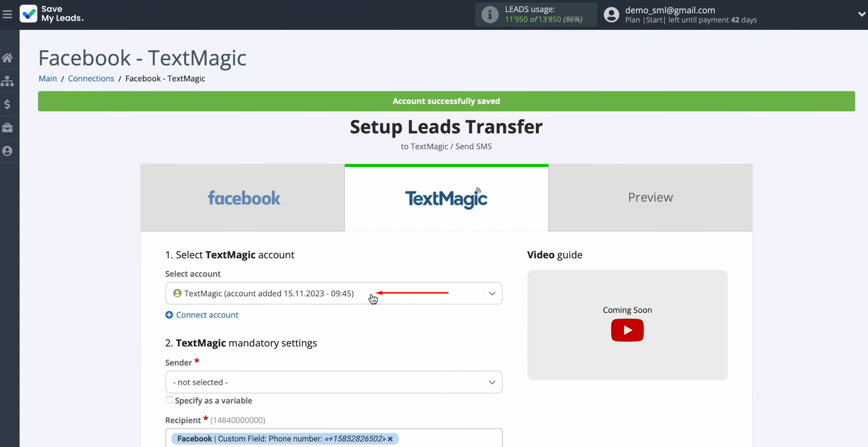Click the info icon next to LEADS usage

(x=490, y=15)
